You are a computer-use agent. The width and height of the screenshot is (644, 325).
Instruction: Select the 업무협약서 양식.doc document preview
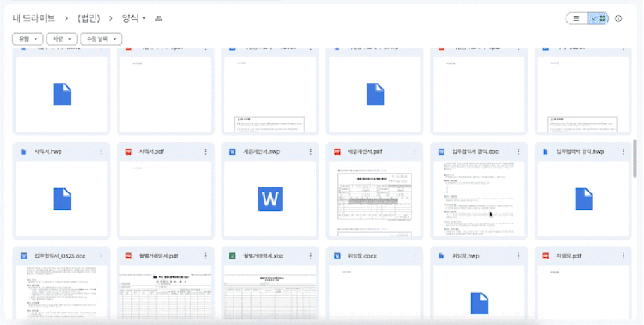click(479, 199)
